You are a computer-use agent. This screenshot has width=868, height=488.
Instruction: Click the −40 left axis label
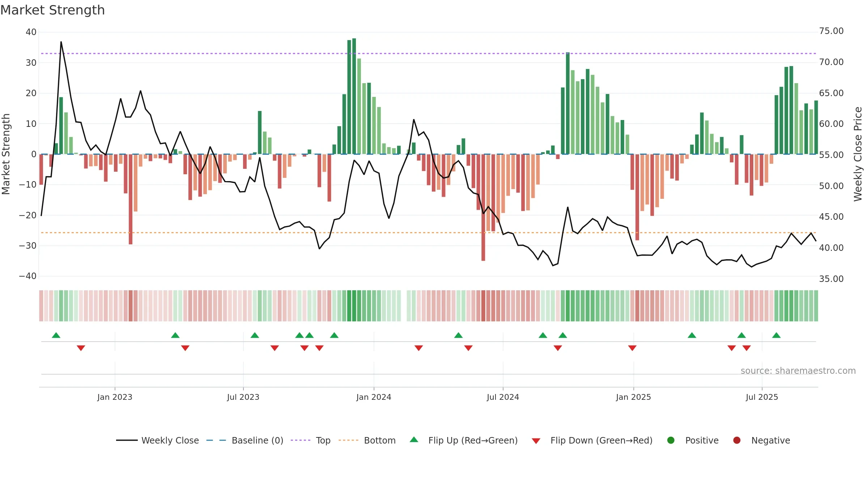(28, 276)
